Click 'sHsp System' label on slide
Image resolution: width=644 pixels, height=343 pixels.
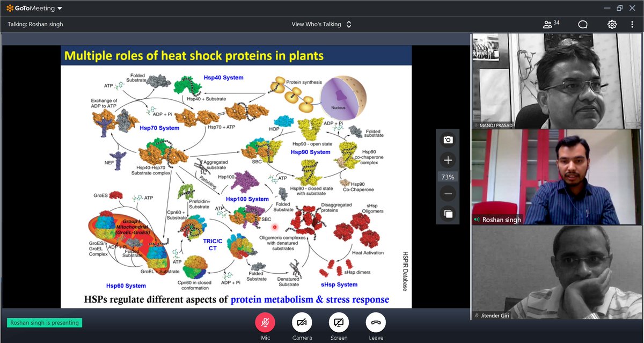(339, 284)
